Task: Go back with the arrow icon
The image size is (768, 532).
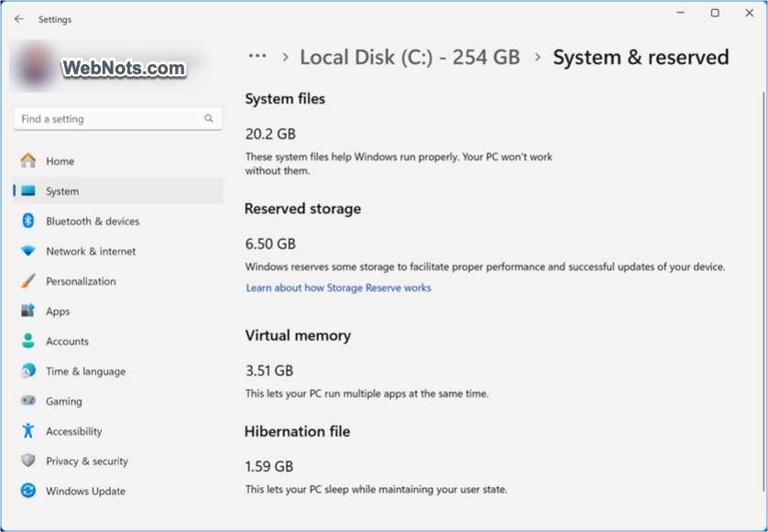Action: [x=19, y=19]
